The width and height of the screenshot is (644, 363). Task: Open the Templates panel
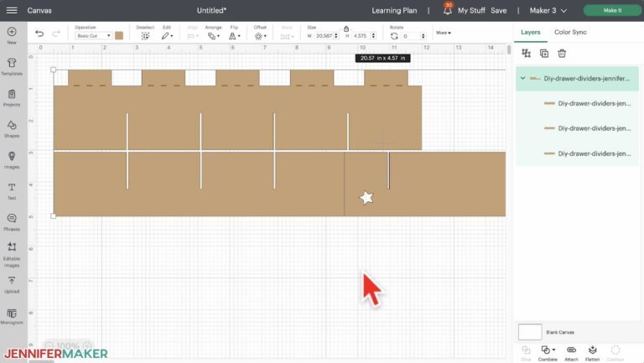point(12,66)
